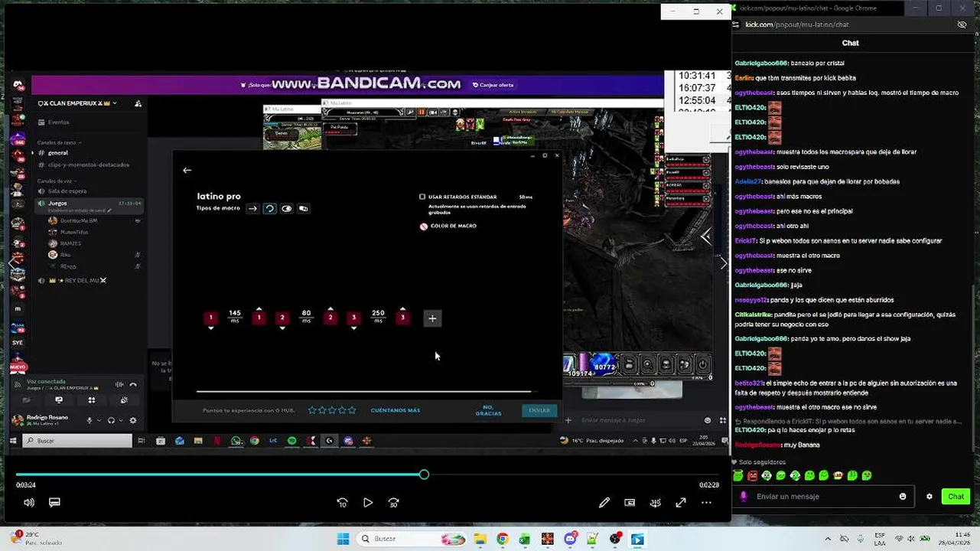Screen dimensions: 980x551
Task: Open the Discord soundboard icon
Action: point(124,400)
